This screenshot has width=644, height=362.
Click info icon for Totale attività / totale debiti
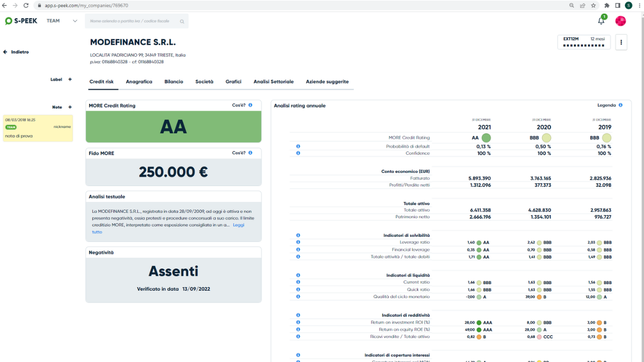click(298, 256)
